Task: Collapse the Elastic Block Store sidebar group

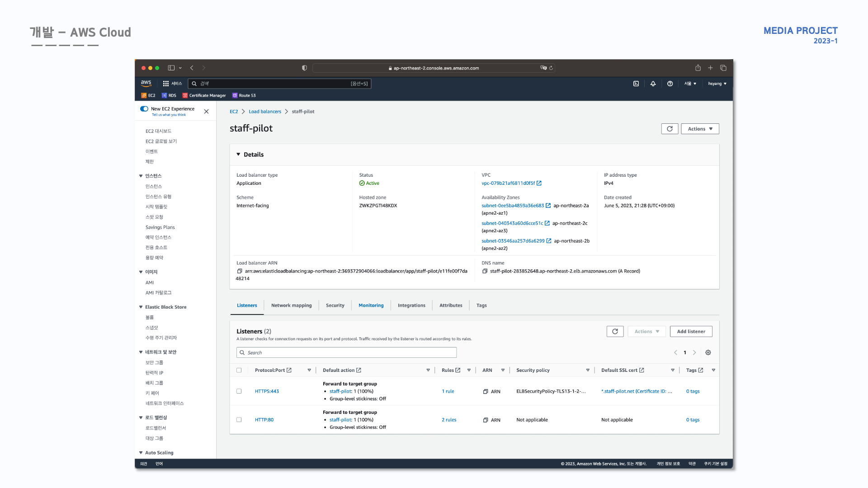Action: 141,307
